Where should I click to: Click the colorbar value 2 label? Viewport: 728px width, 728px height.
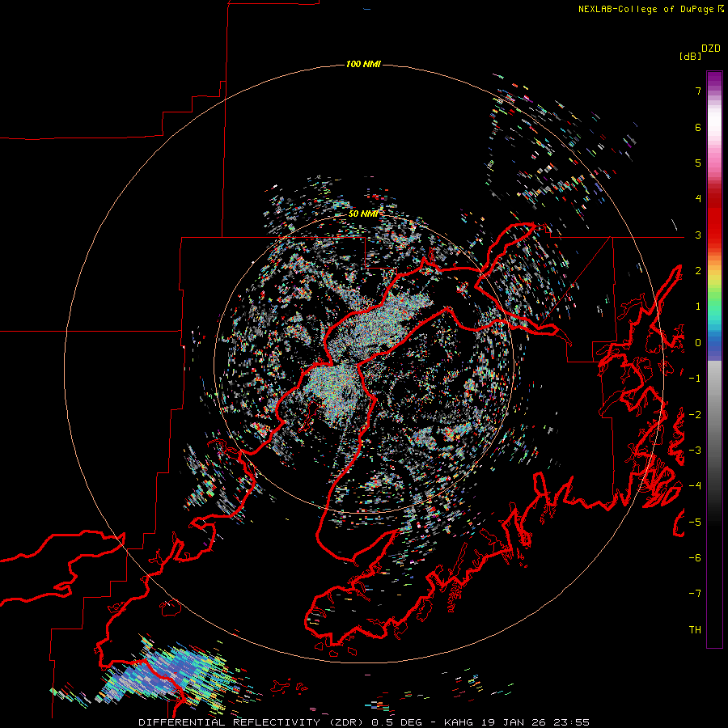[x=698, y=271]
